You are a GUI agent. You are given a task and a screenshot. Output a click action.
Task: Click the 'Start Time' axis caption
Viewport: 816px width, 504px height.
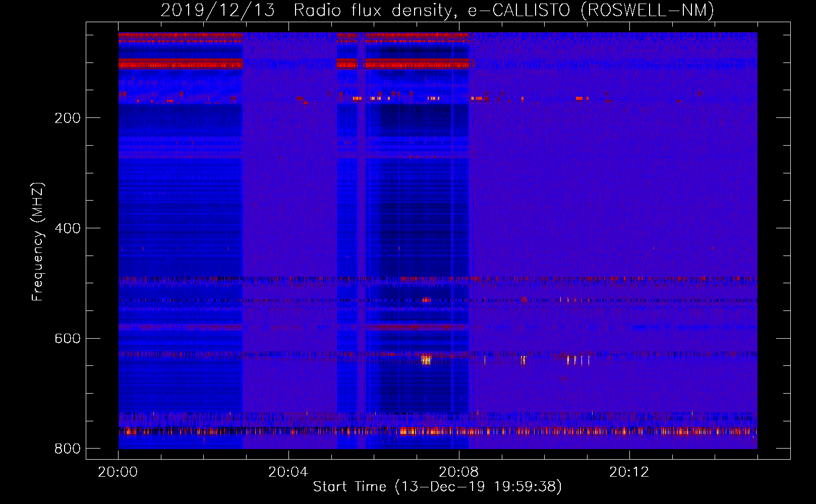(x=437, y=487)
